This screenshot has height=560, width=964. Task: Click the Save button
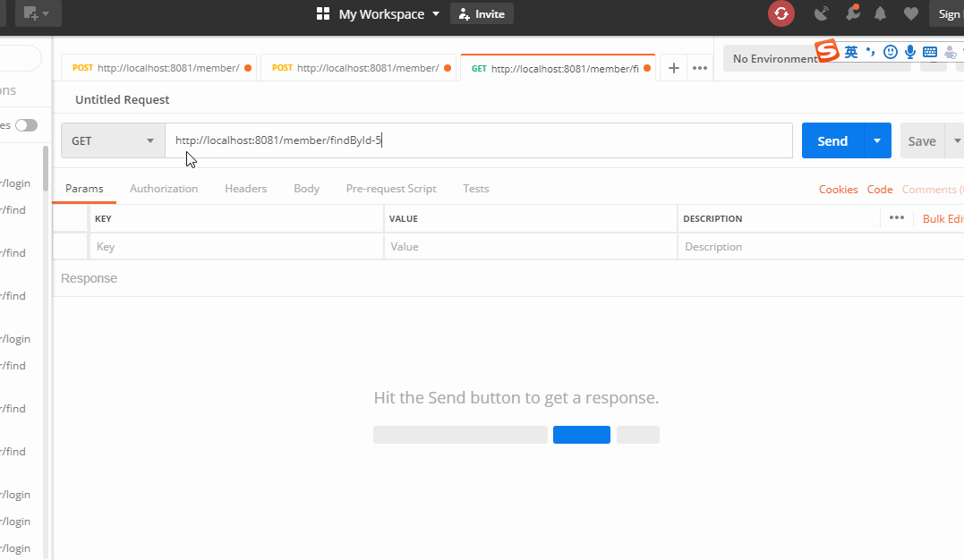tap(922, 140)
